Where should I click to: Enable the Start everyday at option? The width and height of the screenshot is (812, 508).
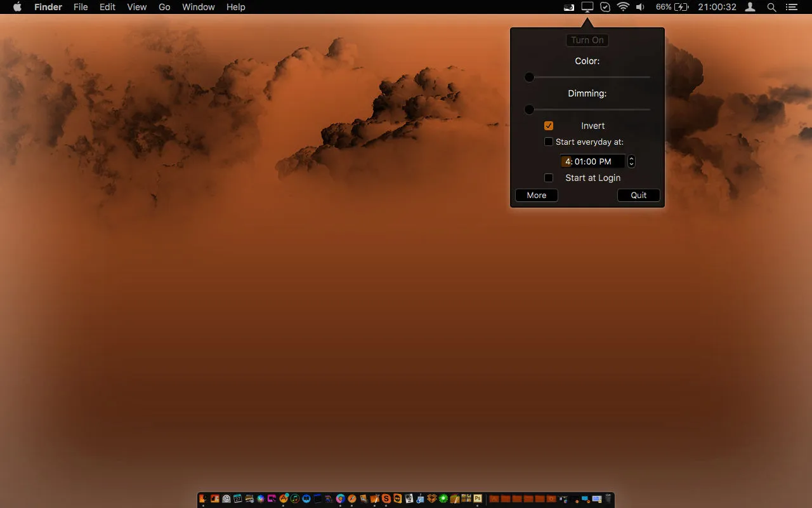click(549, 142)
